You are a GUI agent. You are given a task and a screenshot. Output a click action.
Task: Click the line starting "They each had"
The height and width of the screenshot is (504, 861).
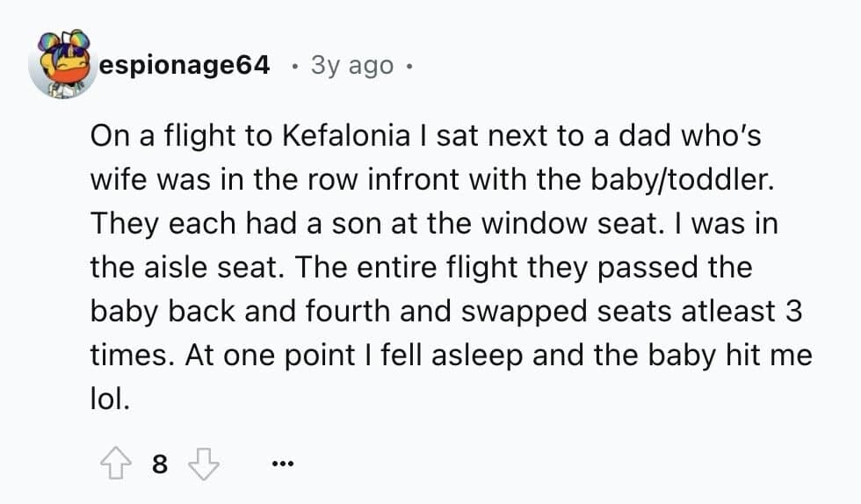pyautogui.click(x=434, y=225)
